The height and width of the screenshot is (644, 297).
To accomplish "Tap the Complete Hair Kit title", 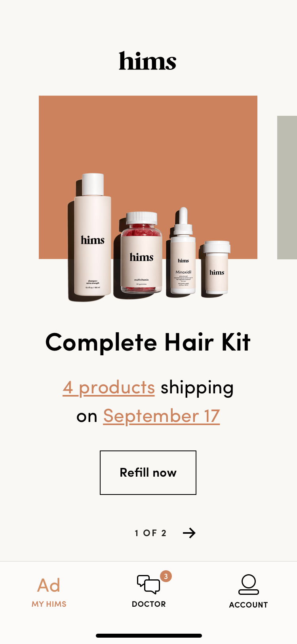I will click(x=148, y=342).
